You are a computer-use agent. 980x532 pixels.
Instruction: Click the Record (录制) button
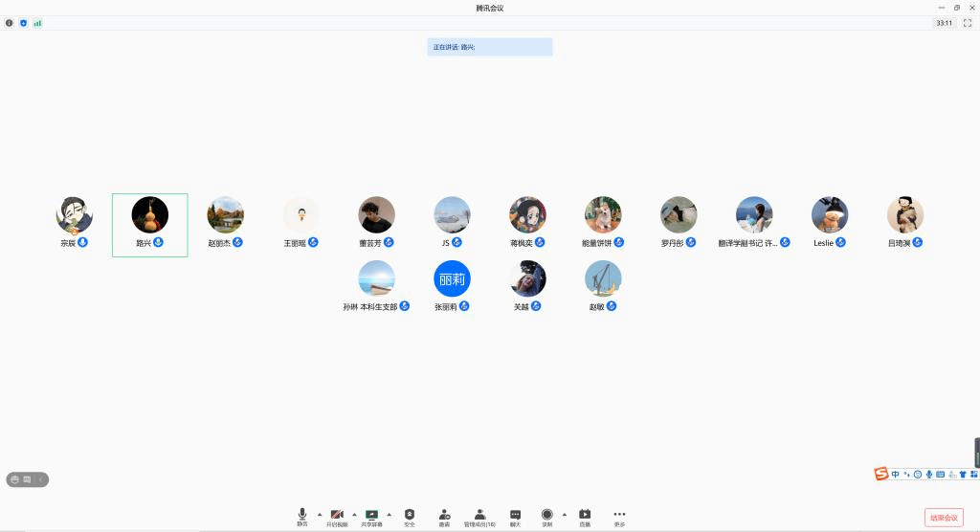tap(547, 515)
